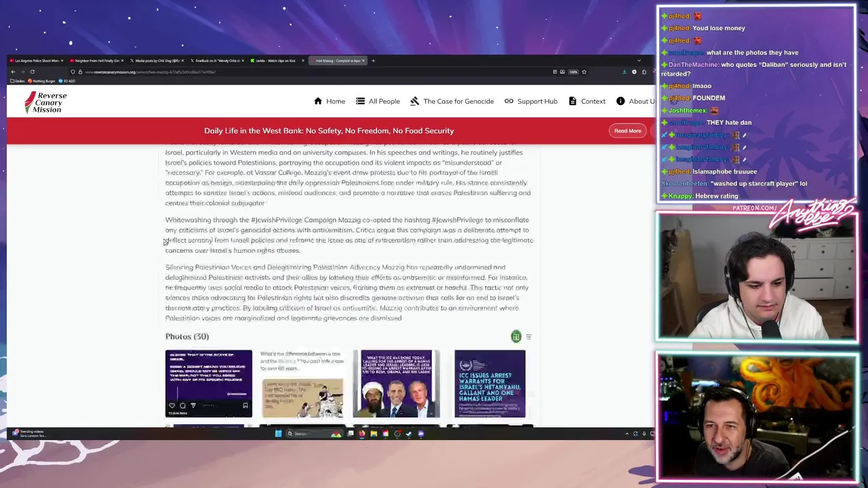Open the Nothing Burger bookmark
The image size is (868, 488).
42,81
